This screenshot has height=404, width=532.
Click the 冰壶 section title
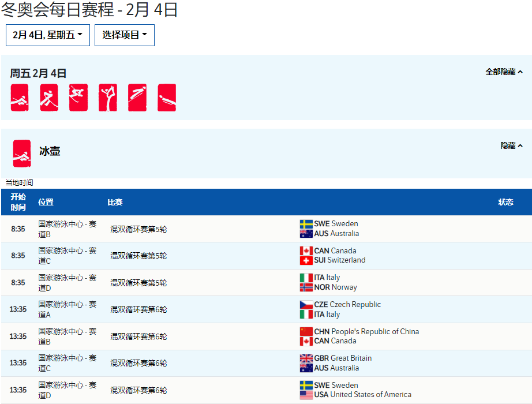50,152
